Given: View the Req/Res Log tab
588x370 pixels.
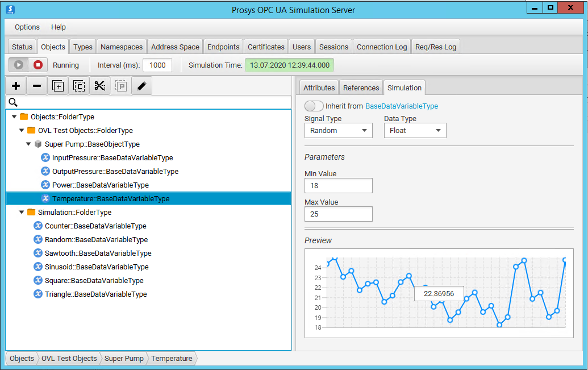Looking at the screenshot, I should point(436,47).
